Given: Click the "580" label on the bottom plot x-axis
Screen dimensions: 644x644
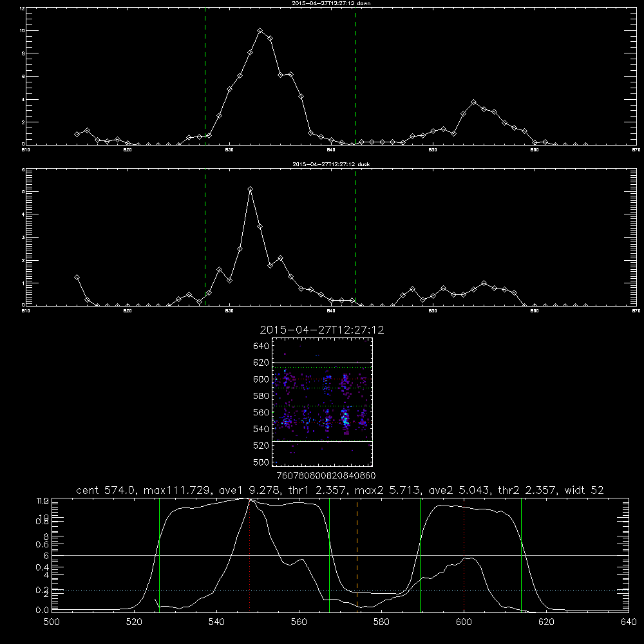Looking at the screenshot, I should [x=381, y=622].
